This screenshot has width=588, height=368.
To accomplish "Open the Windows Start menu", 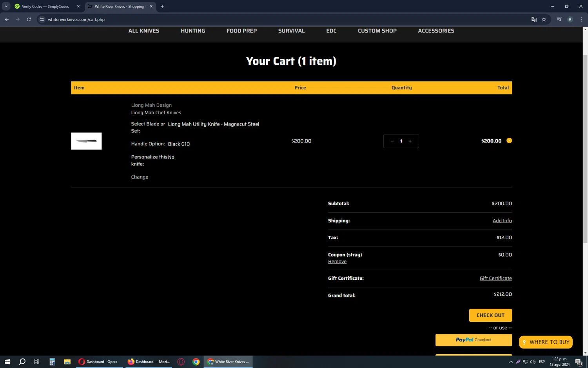I will [7, 362].
